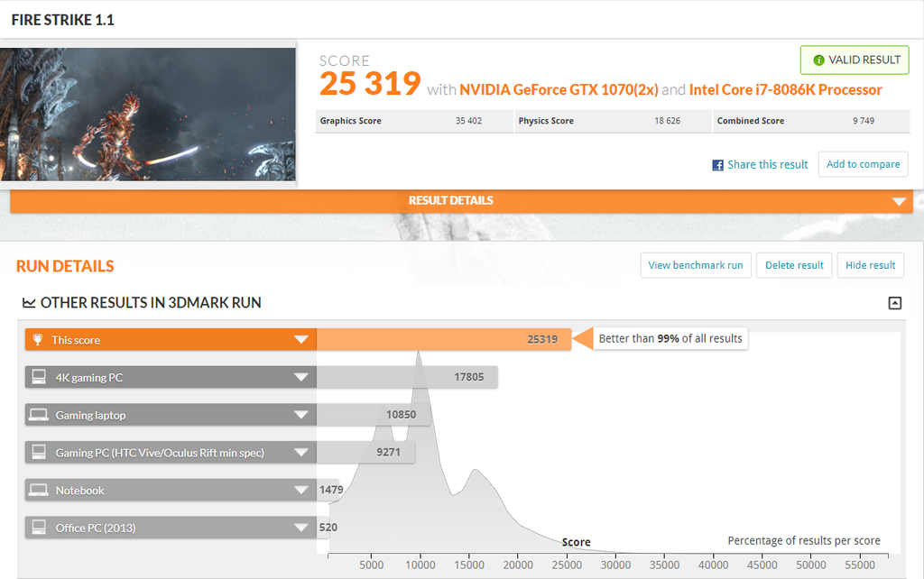Open the Gaming laptop dropdown arrow
924x579 pixels.
point(301,415)
